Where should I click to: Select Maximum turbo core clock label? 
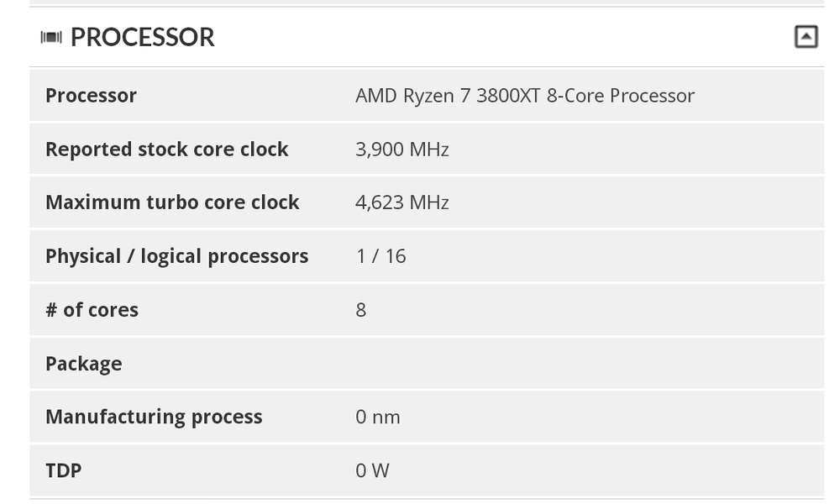pyautogui.click(x=172, y=202)
